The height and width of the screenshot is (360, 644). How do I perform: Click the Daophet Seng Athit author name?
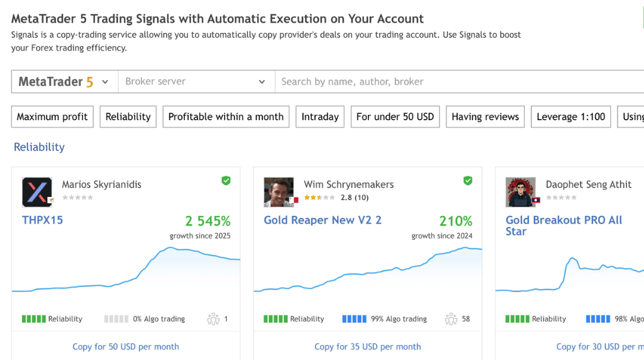(589, 184)
